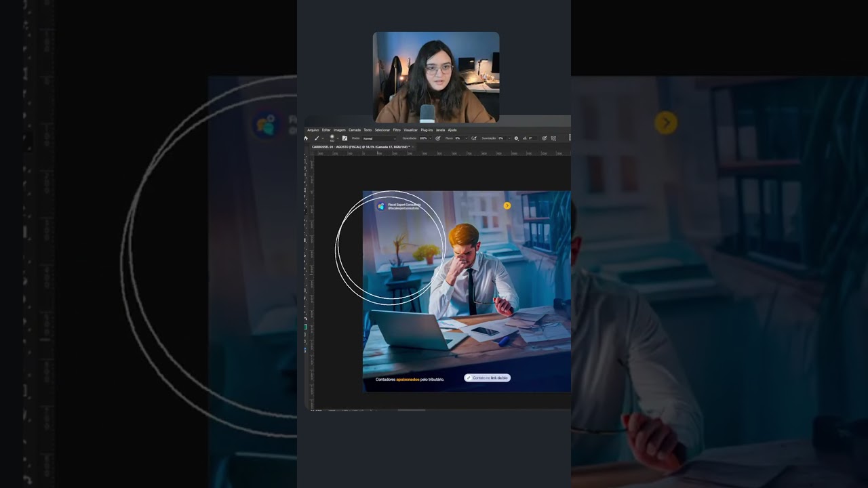This screenshot has width=868, height=488.
Task: Click the yellow arrow button on canvas
Action: tap(507, 205)
